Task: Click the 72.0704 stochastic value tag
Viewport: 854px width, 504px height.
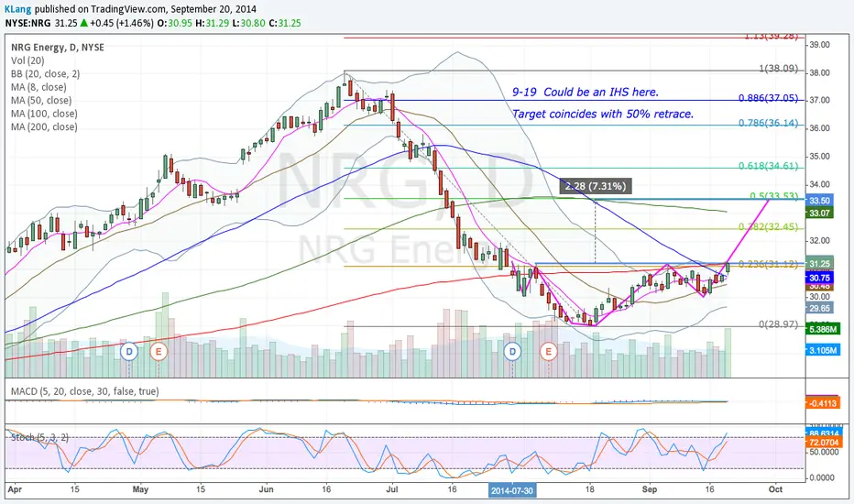Action: (823, 443)
